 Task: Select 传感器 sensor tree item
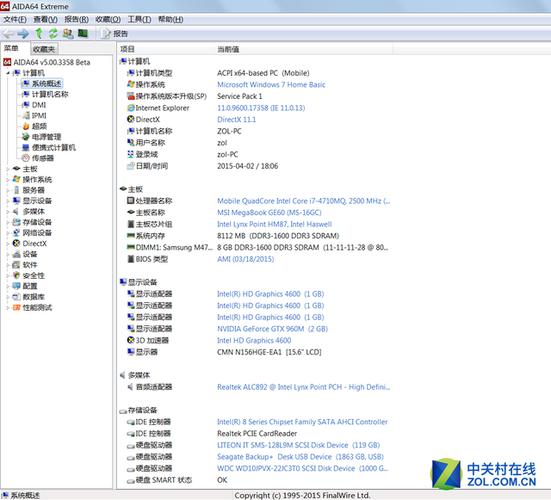pyautogui.click(x=43, y=158)
